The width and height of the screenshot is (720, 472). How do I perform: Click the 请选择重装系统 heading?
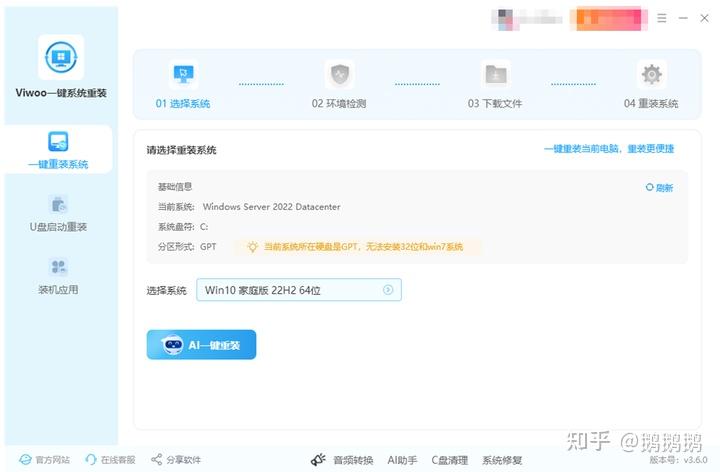181,150
